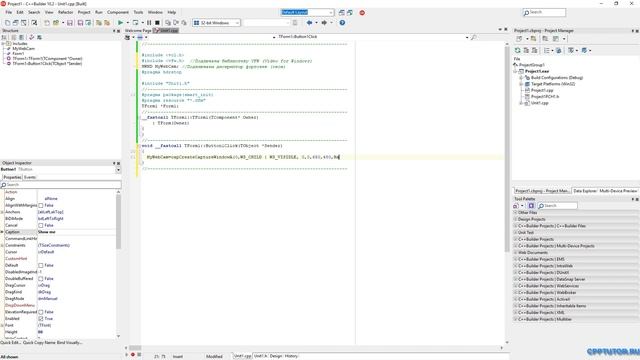Click the Add file to project icon
Image resolution: width=640 pixels, height=360 pixels.
(99, 23)
